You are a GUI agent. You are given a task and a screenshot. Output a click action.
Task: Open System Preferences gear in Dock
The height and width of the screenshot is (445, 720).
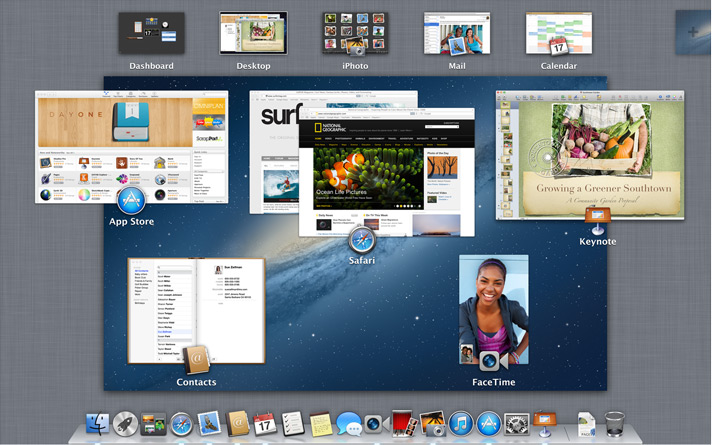click(516, 425)
